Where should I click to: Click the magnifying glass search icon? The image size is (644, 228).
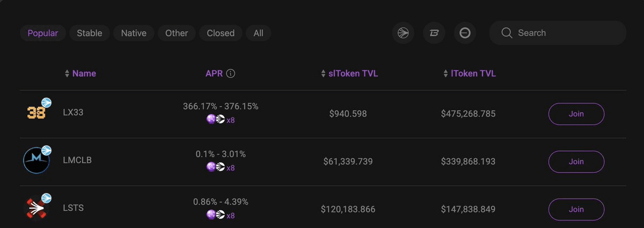(x=507, y=33)
